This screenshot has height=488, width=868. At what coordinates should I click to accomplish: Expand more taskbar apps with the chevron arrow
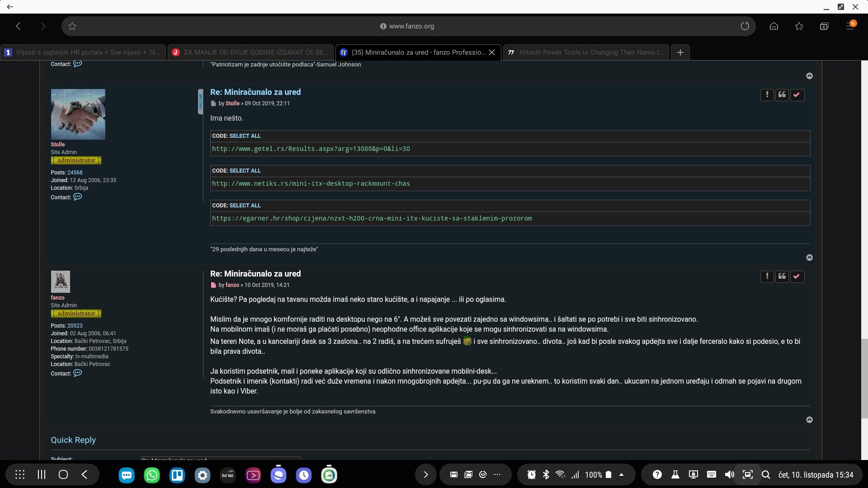(425, 474)
